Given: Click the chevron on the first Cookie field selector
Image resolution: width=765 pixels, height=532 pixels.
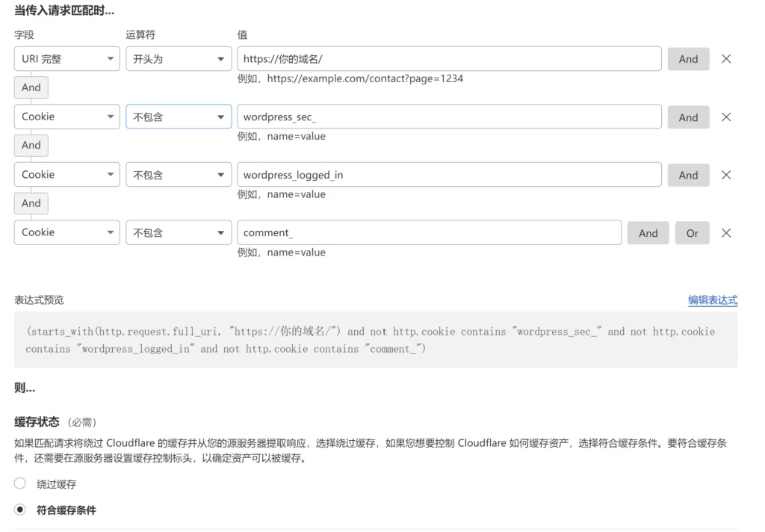Looking at the screenshot, I should coord(109,117).
